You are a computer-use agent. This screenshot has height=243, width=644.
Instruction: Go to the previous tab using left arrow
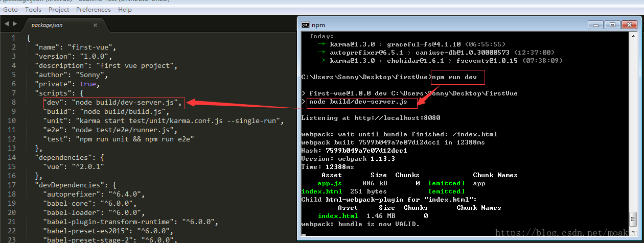click(x=6, y=24)
